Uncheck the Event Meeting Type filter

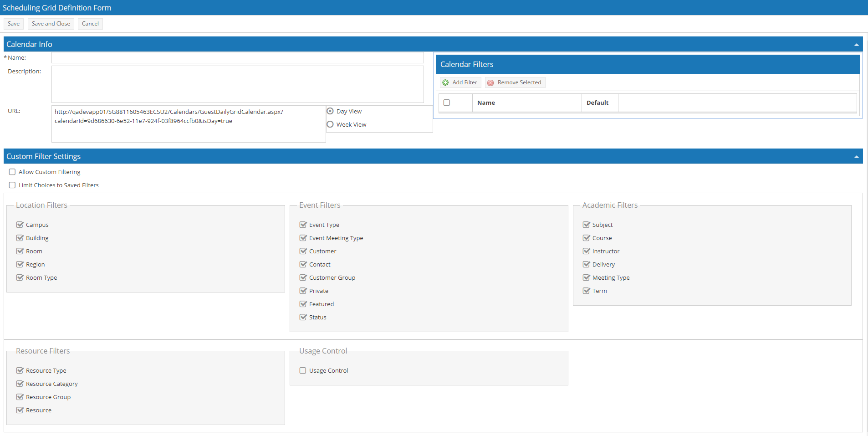coord(303,238)
